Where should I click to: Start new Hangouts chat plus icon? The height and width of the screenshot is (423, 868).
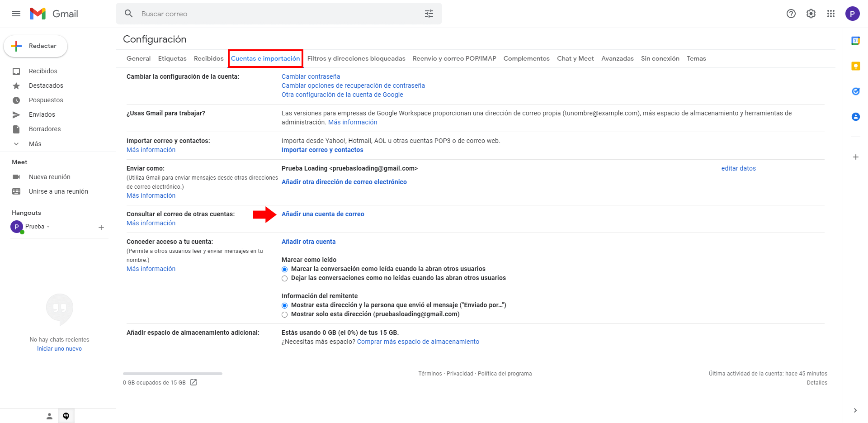(x=101, y=228)
